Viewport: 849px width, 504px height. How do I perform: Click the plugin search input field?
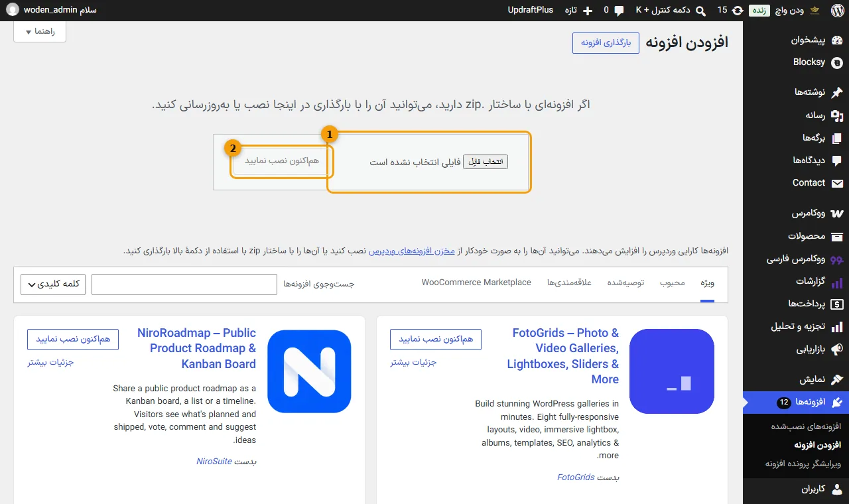point(184,284)
